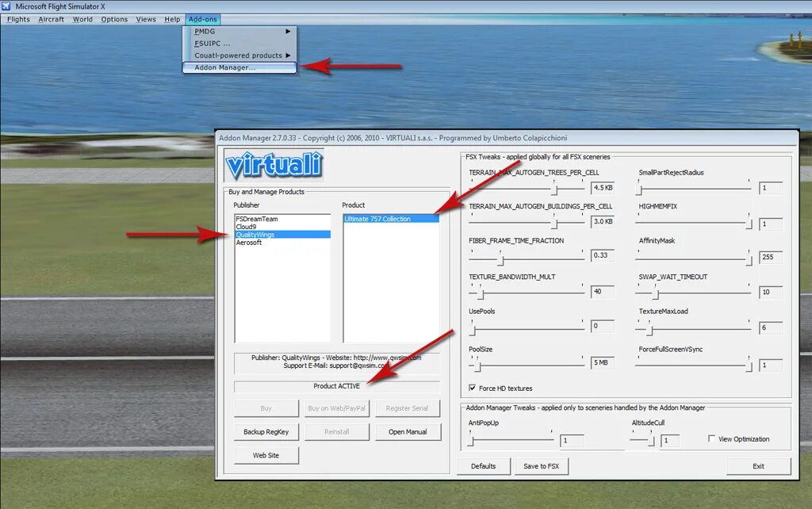The height and width of the screenshot is (509, 812).
Task: Click the AltitudeCull value field
Action: pyautogui.click(x=669, y=441)
